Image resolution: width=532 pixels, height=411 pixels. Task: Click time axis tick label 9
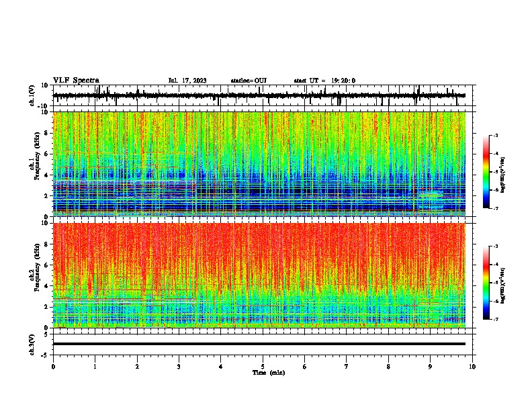[x=430, y=367]
